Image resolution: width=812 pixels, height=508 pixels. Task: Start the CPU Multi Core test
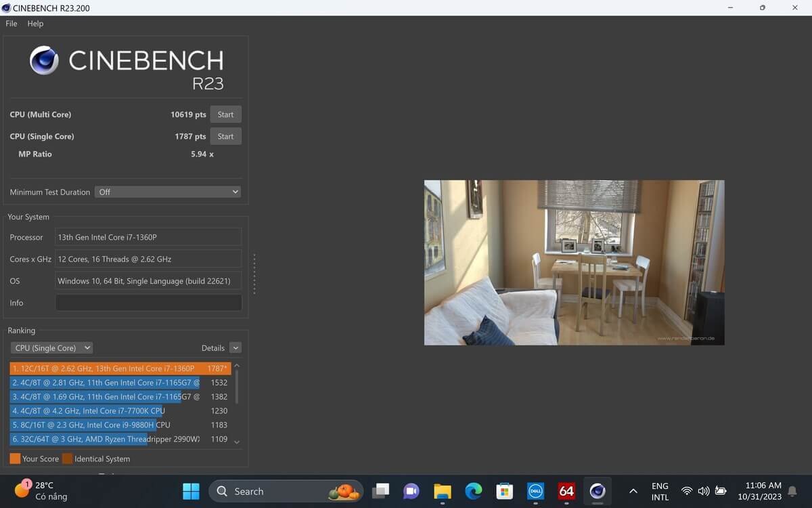[x=225, y=114]
